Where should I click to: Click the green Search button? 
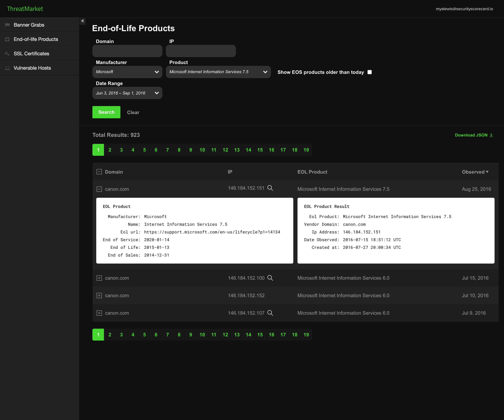point(106,112)
